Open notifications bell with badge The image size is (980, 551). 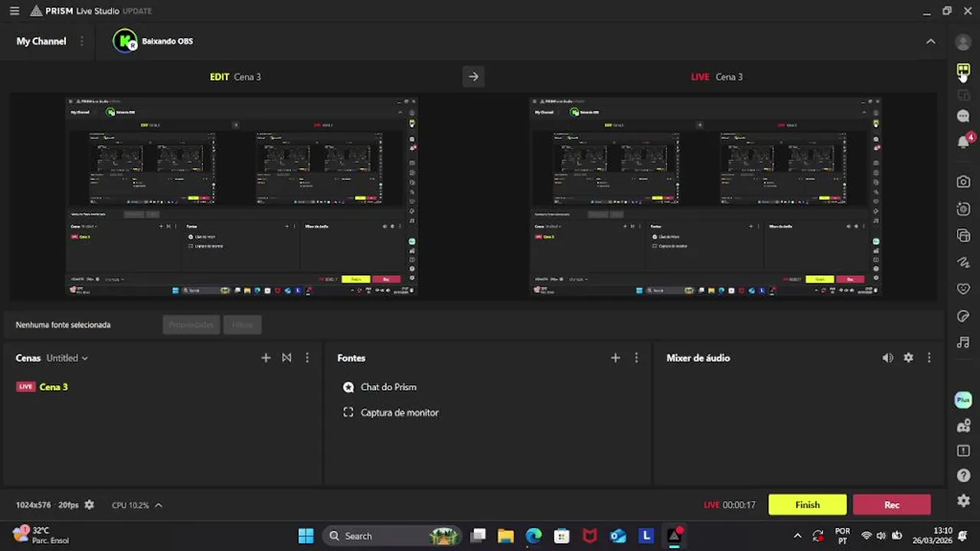[964, 142]
